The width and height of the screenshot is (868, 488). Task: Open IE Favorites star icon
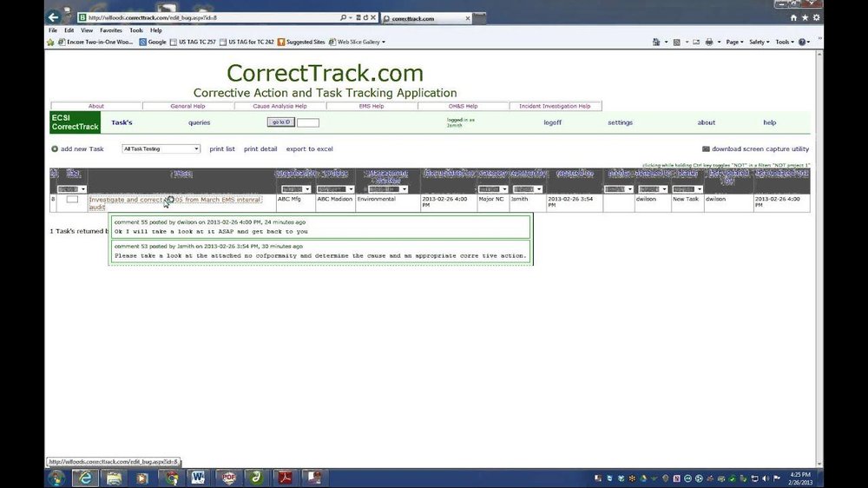click(x=805, y=17)
